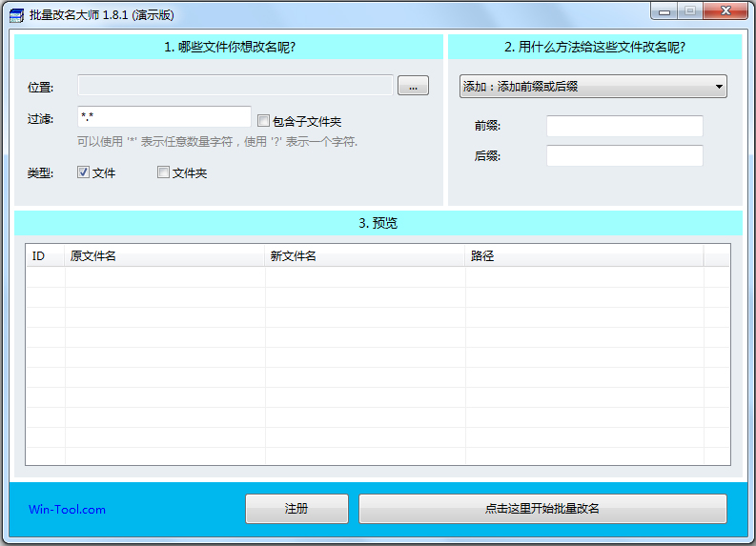Enable the 包含子文件夹 checkbox
The image size is (756, 546).
tap(263, 120)
